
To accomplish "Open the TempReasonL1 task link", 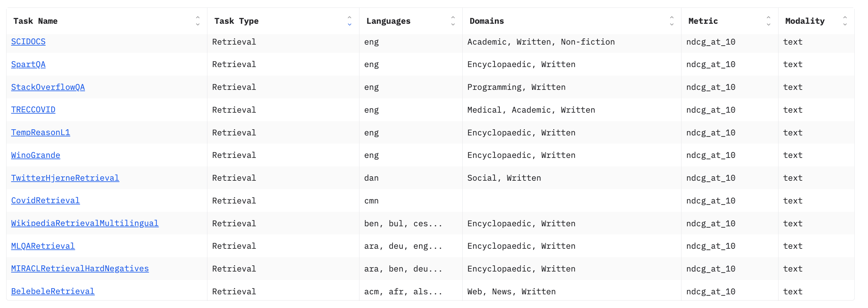I will click(40, 133).
